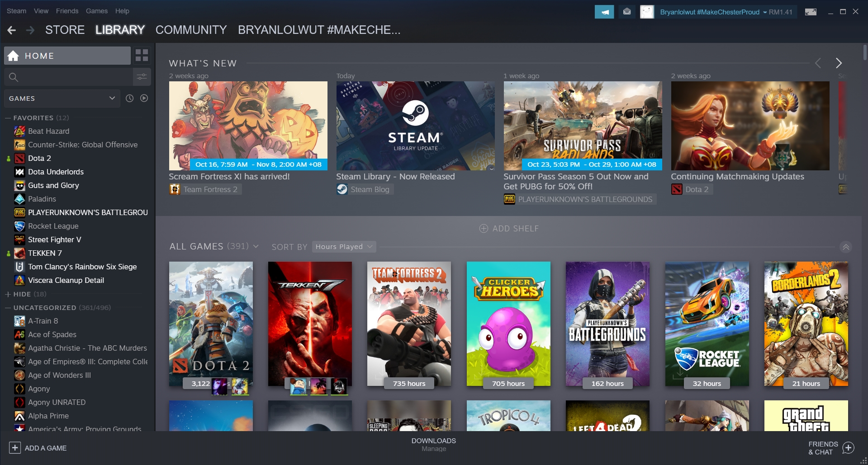Expand the Hide category
Image resolution: width=868 pixels, height=465 pixels.
click(x=8, y=294)
